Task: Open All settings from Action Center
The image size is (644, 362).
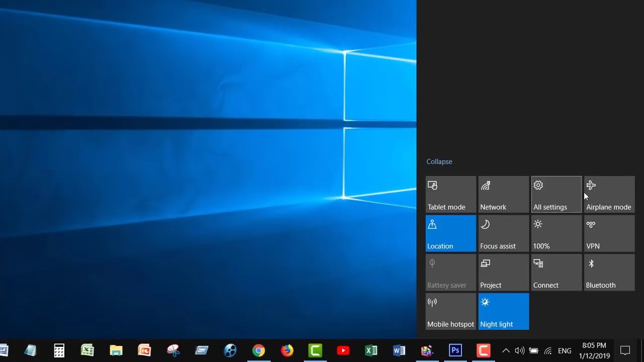Action: 556,194
